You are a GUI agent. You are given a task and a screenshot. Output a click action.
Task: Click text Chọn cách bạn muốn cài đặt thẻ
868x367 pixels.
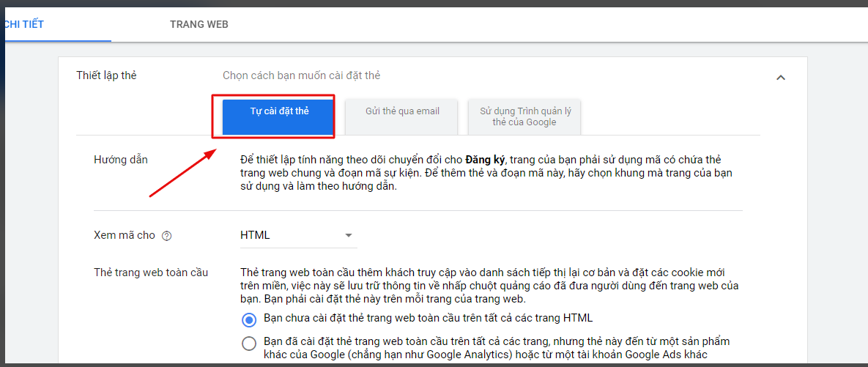click(x=301, y=75)
